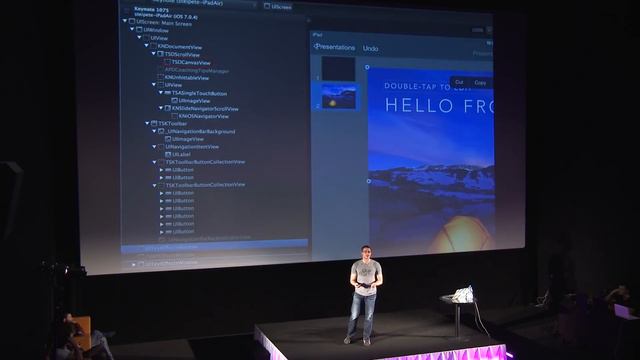640x360 pixels.
Task: Collapse the KNSlideNavigatorScrollView disclosure triangle
Action: 161,108
